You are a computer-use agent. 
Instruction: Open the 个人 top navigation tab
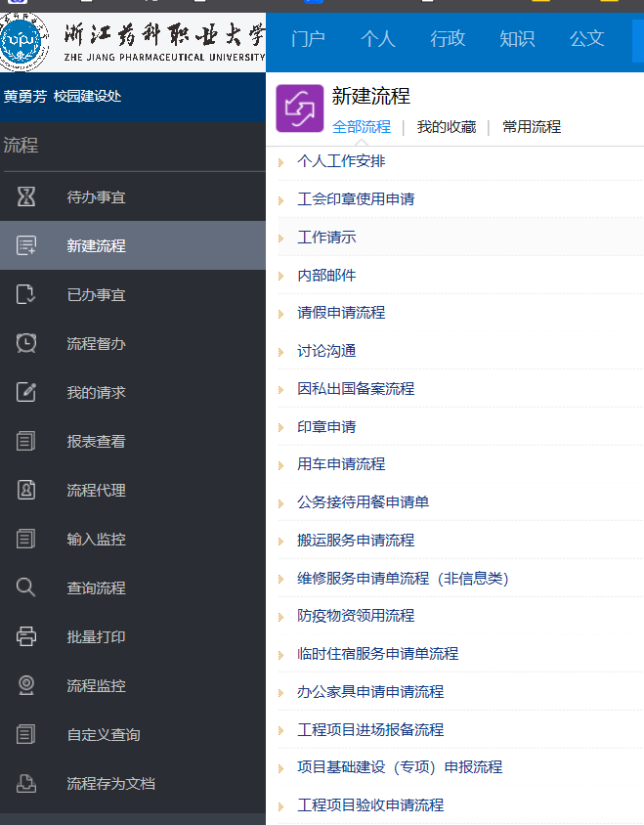pyautogui.click(x=378, y=38)
